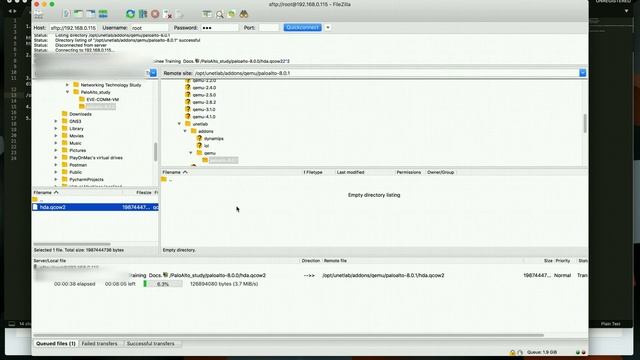
Task: Click the folder icon next to Downloads
Action: (x=64, y=114)
